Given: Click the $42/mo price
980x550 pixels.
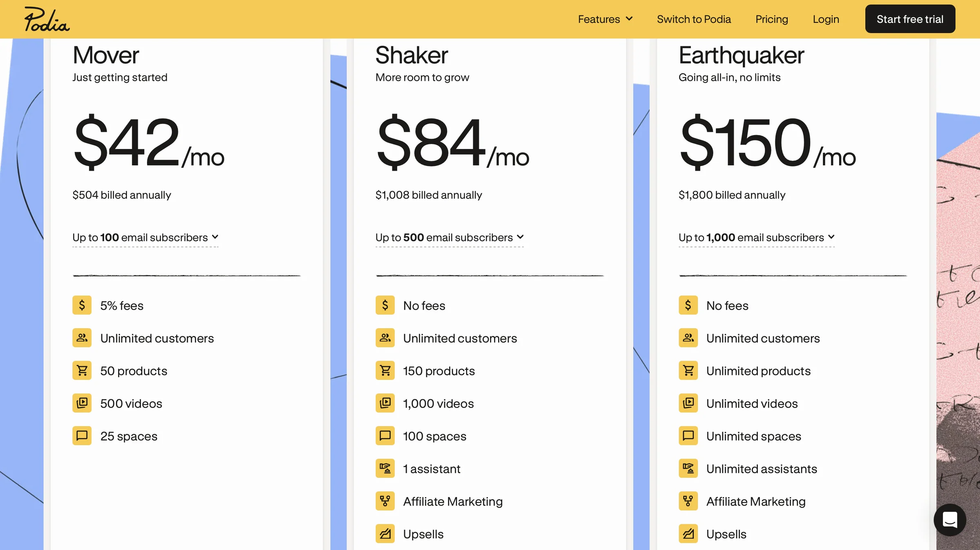Looking at the screenshot, I should point(149,142).
